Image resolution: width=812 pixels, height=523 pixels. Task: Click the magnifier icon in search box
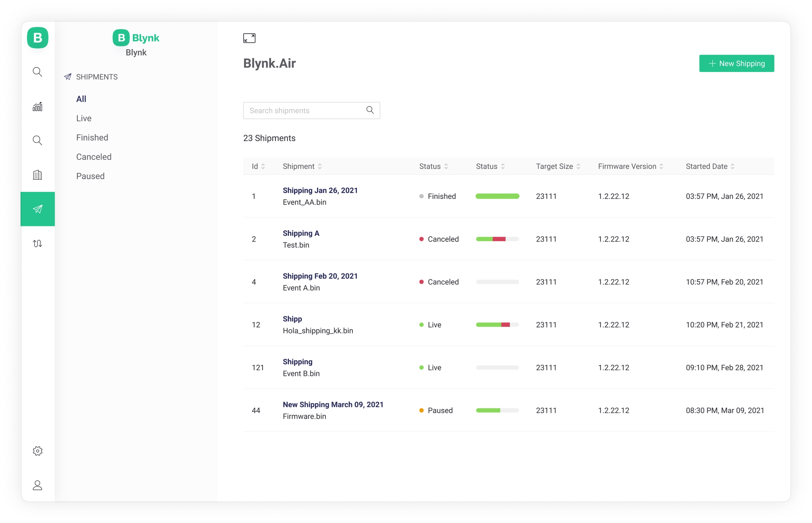coord(370,110)
